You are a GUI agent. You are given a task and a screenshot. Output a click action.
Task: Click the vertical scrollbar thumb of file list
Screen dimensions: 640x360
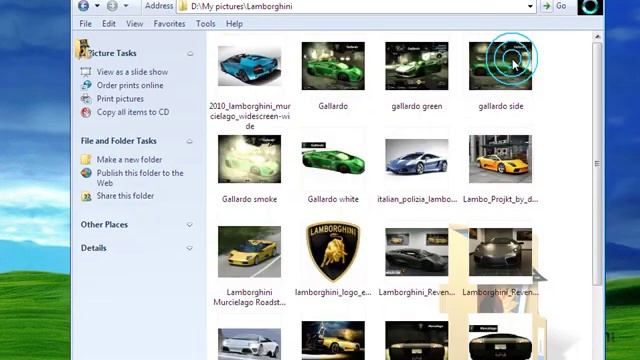597,164
